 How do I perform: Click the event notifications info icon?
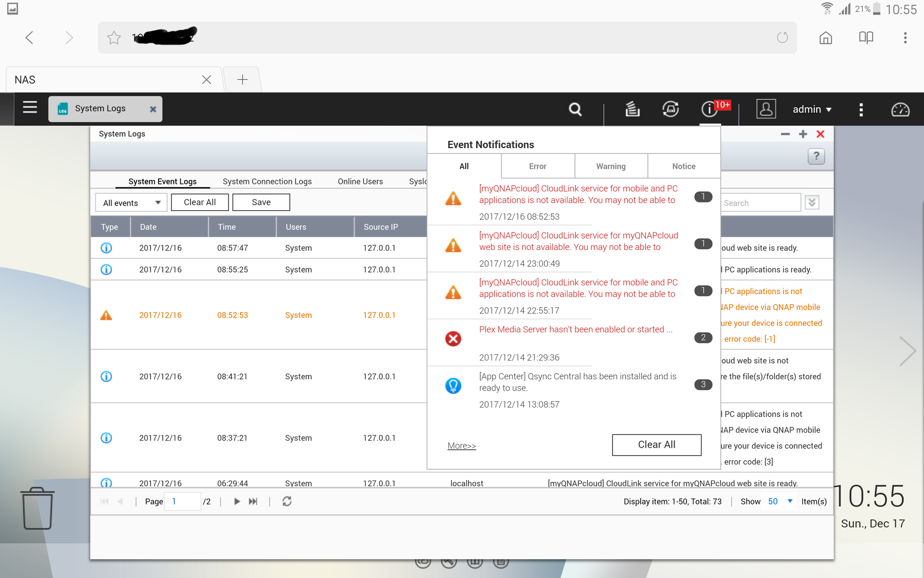click(x=709, y=109)
